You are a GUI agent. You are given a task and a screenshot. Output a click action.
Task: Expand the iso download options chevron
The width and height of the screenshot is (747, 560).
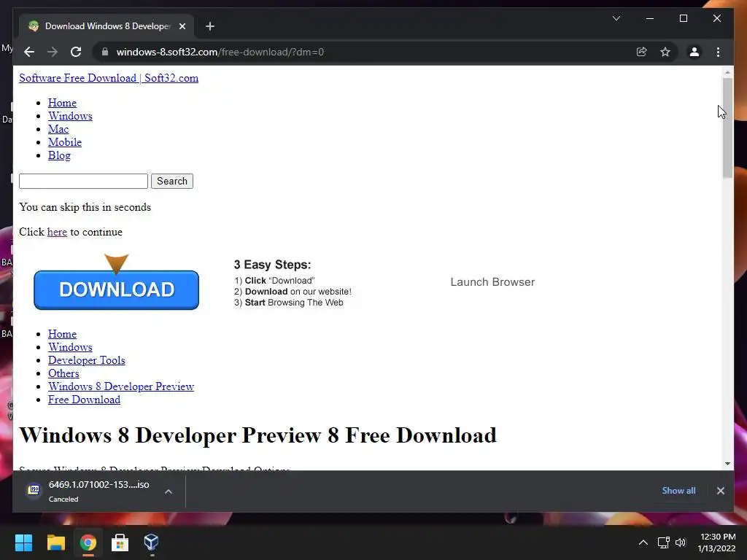[x=169, y=491]
